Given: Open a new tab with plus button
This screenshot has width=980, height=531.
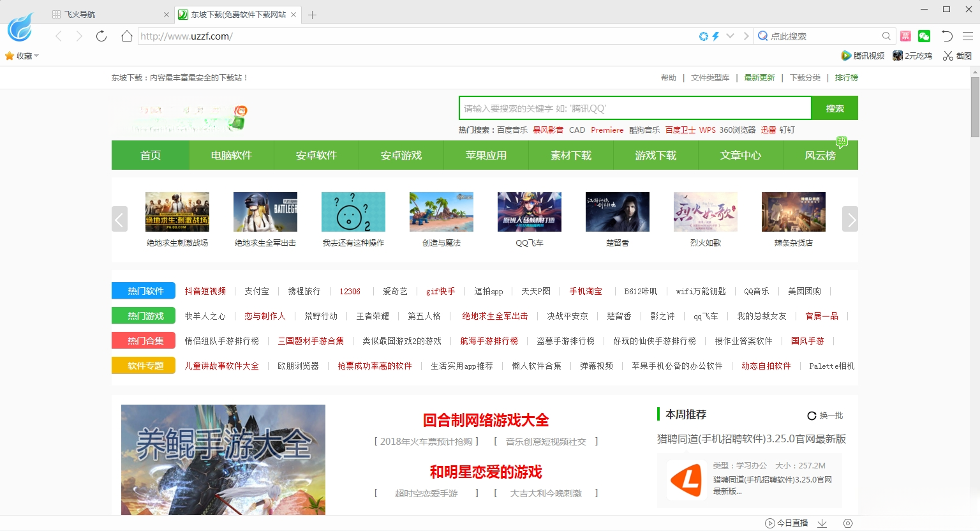Looking at the screenshot, I should point(312,15).
